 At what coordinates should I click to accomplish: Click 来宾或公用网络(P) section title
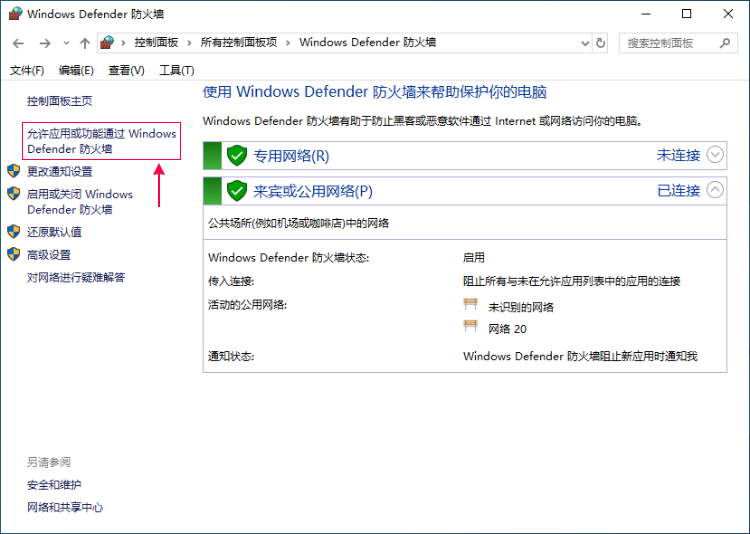[x=313, y=191]
